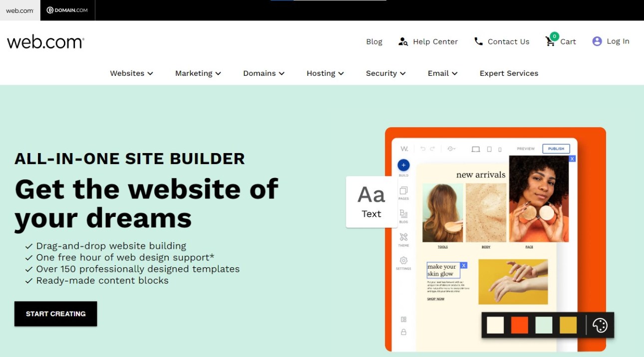
Task: Click the layout icon above the lock icon
Action: (x=403, y=319)
